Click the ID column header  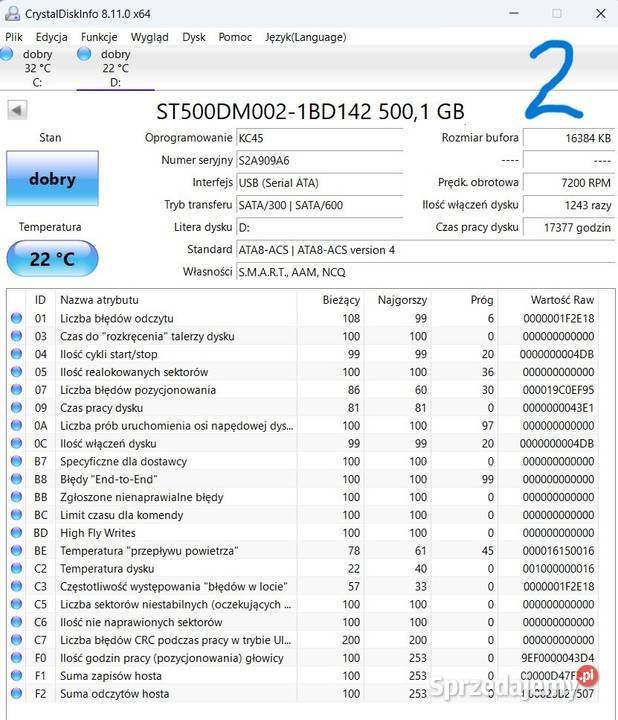[x=40, y=300]
